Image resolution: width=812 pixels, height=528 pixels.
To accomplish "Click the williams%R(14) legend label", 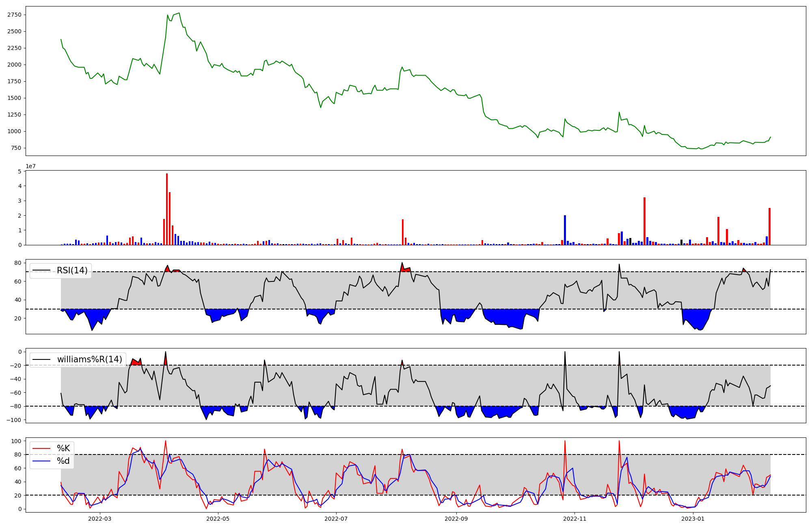I will coord(89,359).
